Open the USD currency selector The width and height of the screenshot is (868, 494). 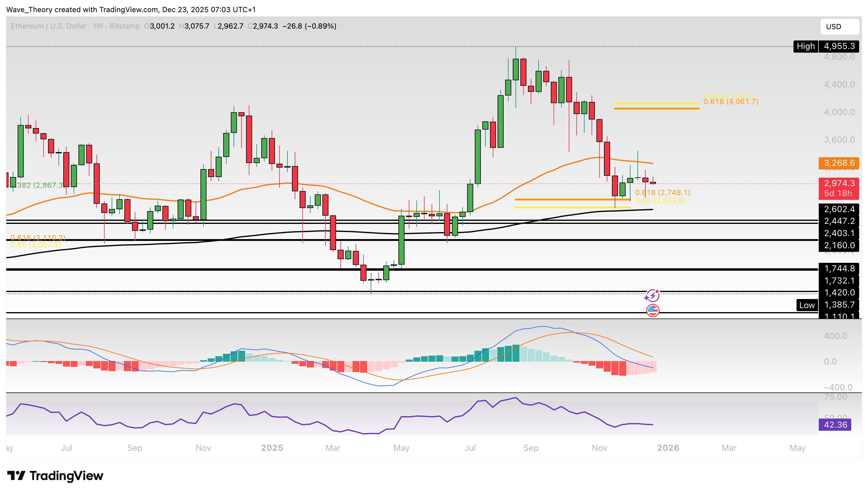coord(839,26)
